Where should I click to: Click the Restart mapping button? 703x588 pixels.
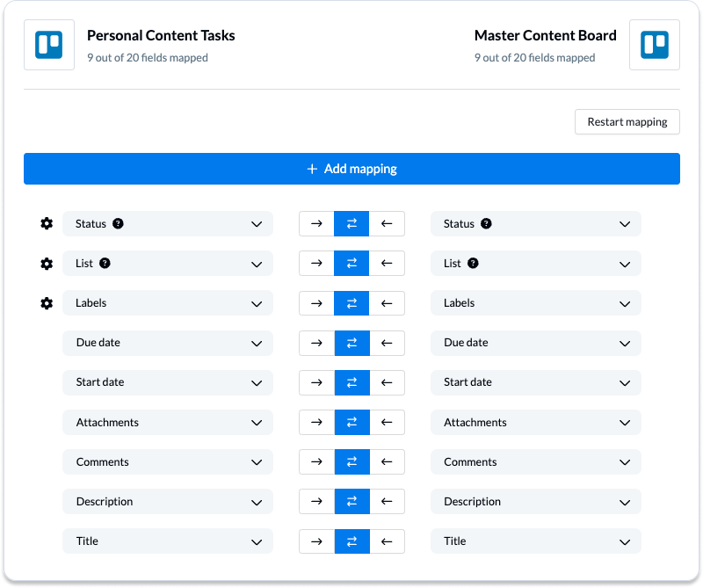627,121
